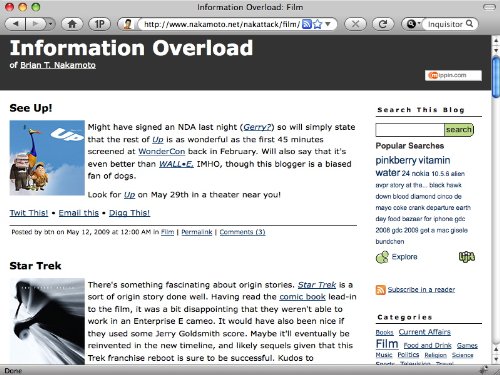Open the back/forward history dropdown arrow
The image size is (500, 375).
point(50,24)
